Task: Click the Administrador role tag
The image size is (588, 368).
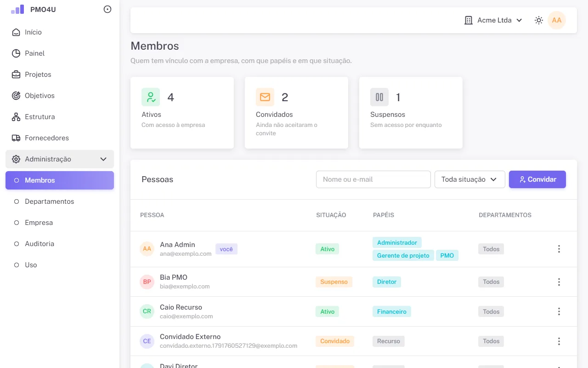Action: pyautogui.click(x=397, y=242)
